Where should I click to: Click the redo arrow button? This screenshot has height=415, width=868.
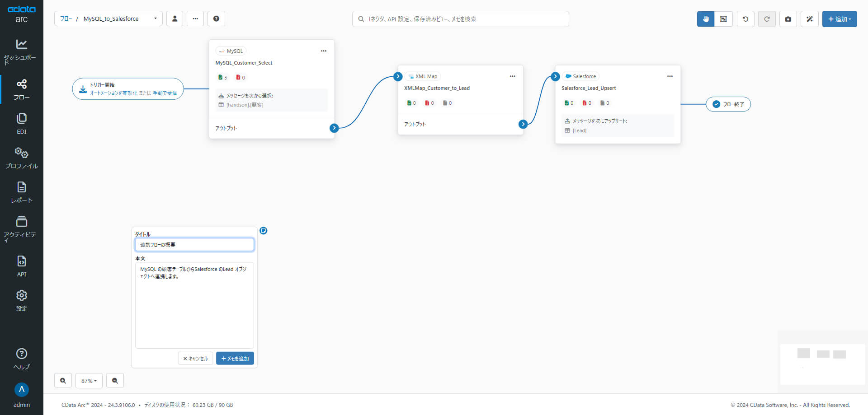pyautogui.click(x=767, y=19)
